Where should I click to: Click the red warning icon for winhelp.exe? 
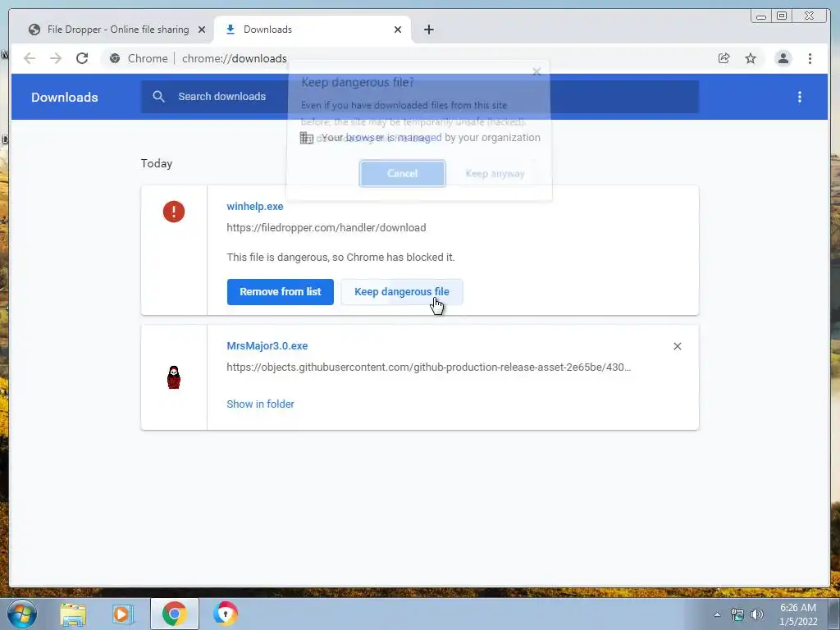click(x=174, y=212)
